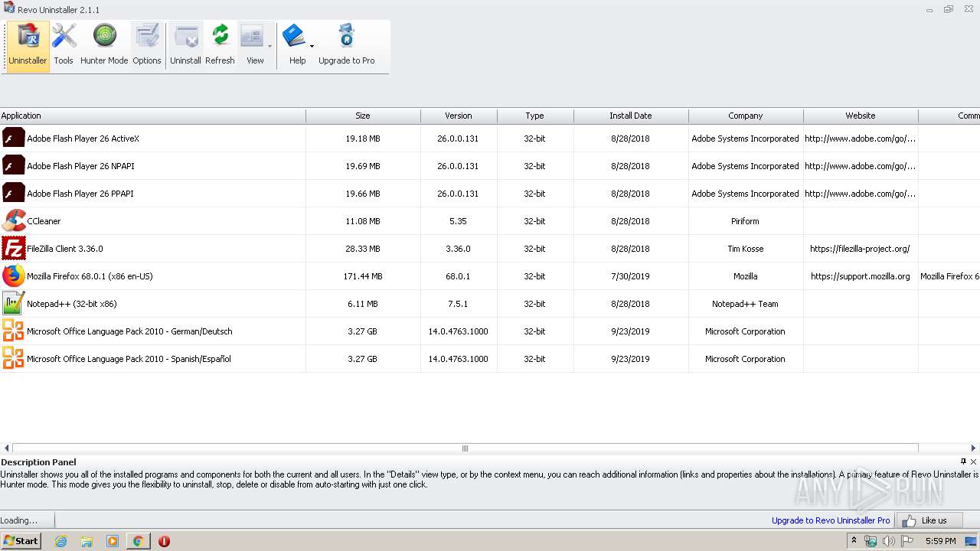Image resolution: width=980 pixels, height=551 pixels.
Task: Select the Mozilla Firefox 68.0.1 row text
Action: pyautogui.click(x=90, y=276)
